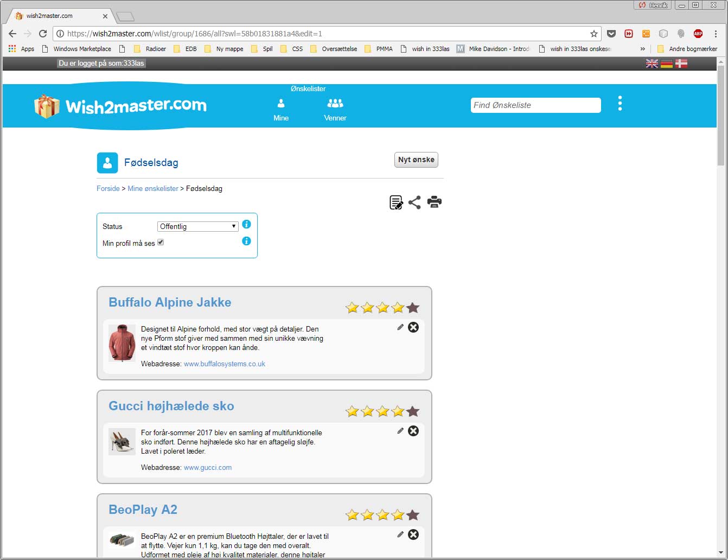The height and width of the screenshot is (560, 728).
Task: Expand the Ny mappe bookmark folder
Action: click(x=223, y=49)
